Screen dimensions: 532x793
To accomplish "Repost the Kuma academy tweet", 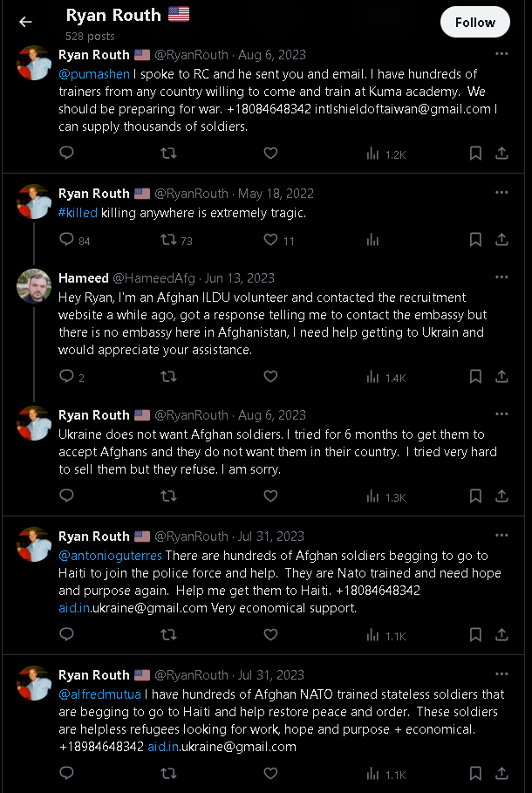I will click(168, 153).
